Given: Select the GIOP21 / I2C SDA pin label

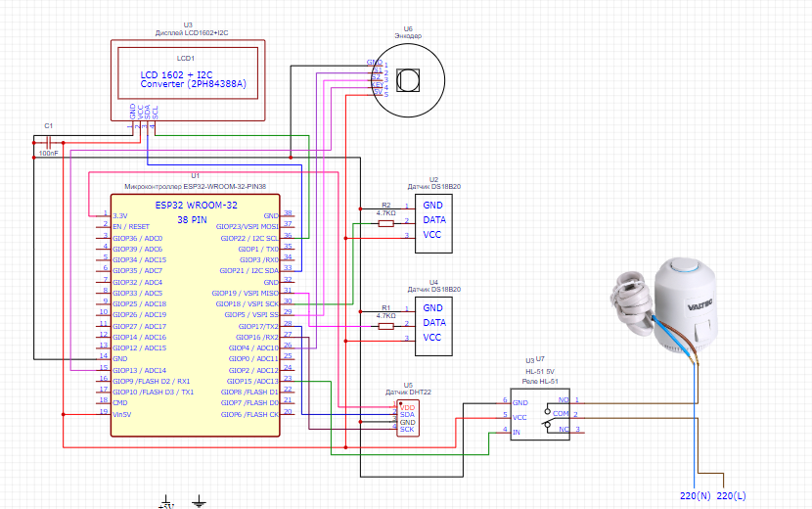Looking at the screenshot, I should click(249, 270).
